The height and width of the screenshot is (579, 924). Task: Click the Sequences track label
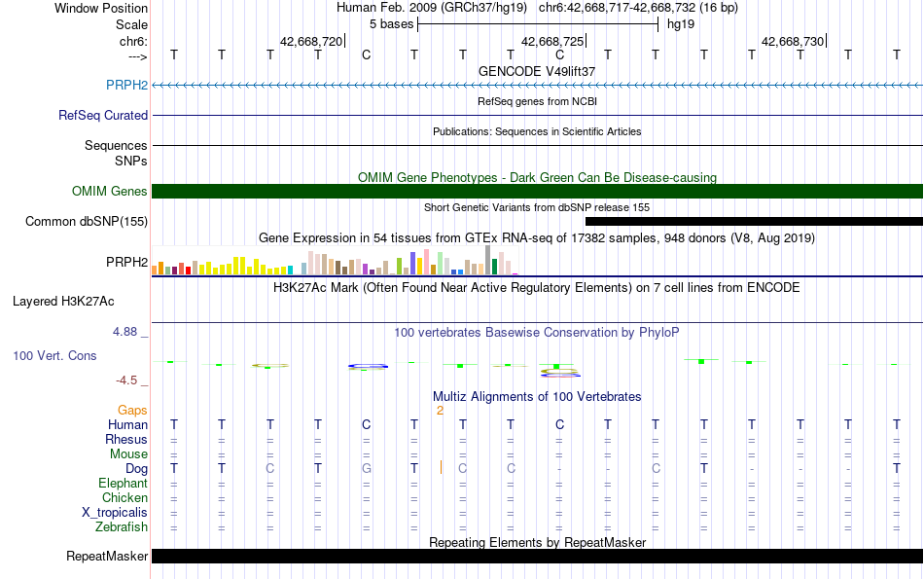pyautogui.click(x=116, y=145)
